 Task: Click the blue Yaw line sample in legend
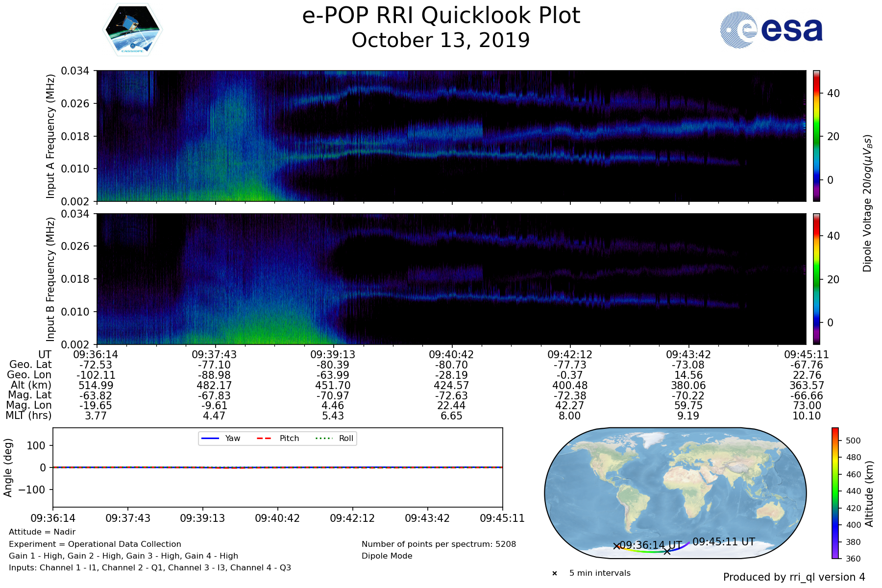point(210,438)
